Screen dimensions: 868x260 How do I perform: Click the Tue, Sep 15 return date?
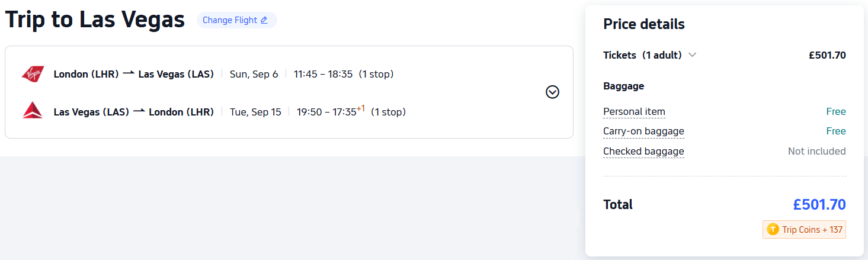coord(255,112)
